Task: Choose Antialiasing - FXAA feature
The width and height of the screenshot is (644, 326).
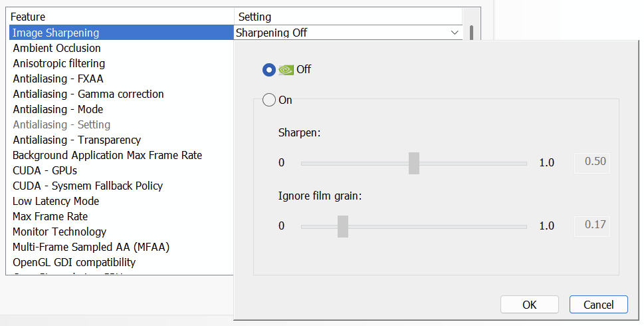Action: coord(58,79)
